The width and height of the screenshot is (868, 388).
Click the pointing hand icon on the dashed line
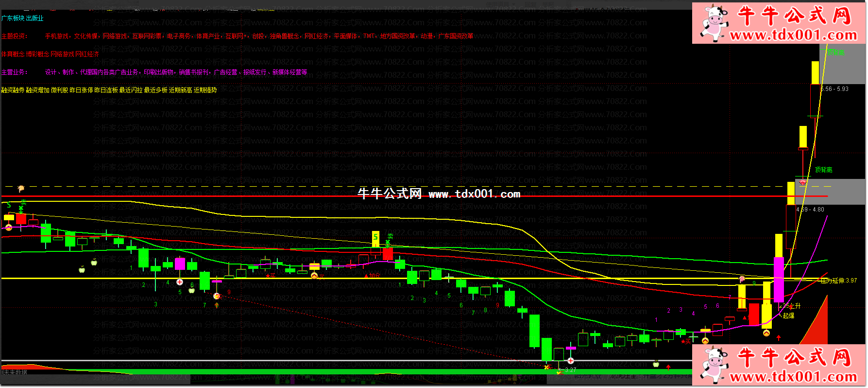pyautogui.click(x=21, y=188)
